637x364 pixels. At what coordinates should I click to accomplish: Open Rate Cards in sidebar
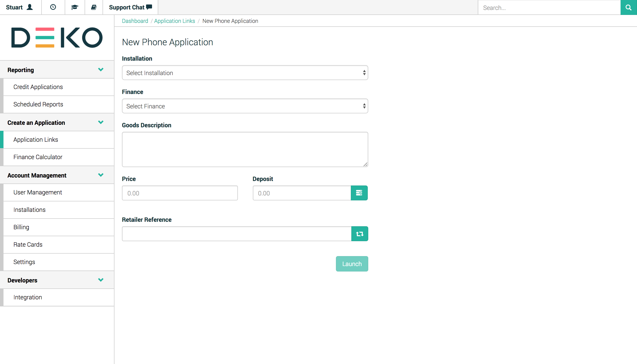point(28,244)
